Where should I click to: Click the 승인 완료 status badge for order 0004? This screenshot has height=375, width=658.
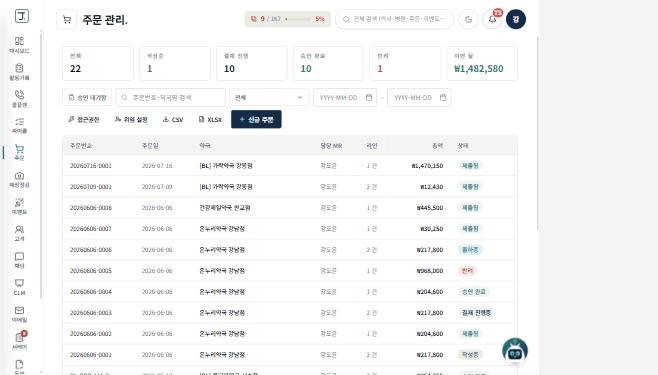click(x=474, y=292)
